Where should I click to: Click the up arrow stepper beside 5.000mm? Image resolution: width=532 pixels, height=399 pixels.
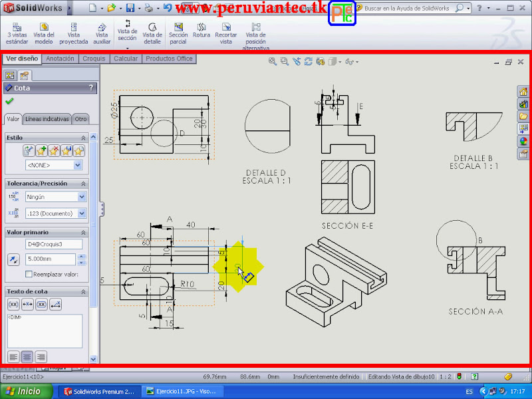point(81,257)
